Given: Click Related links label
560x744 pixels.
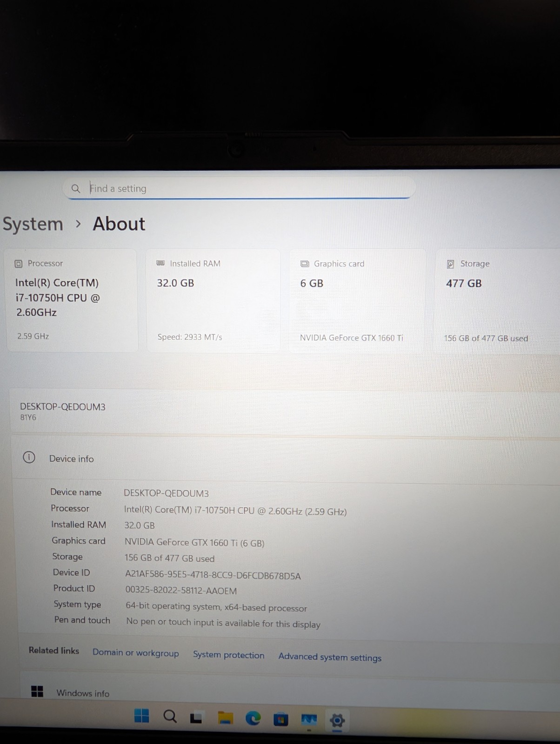Looking at the screenshot, I should (x=54, y=651).
